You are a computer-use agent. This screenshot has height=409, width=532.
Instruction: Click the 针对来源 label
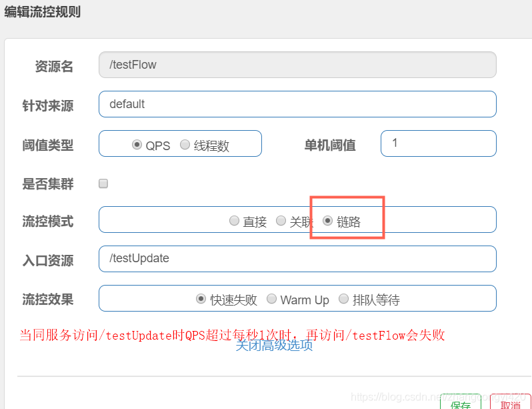(x=48, y=105)
